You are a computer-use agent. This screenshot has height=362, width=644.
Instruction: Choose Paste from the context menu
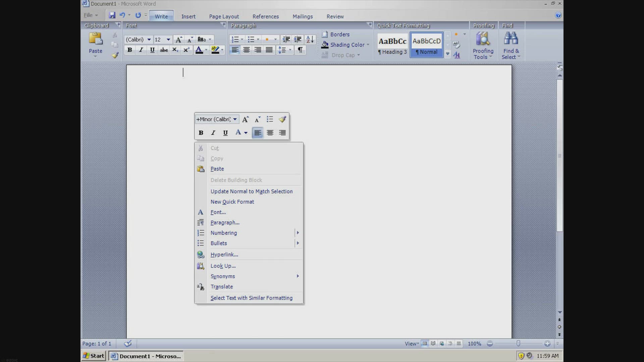249,169
